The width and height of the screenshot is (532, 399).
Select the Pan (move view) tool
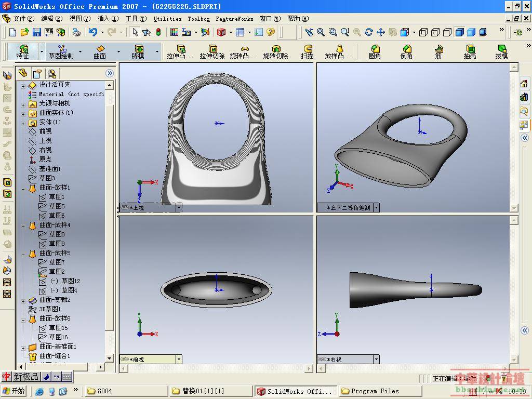[381, 32]
